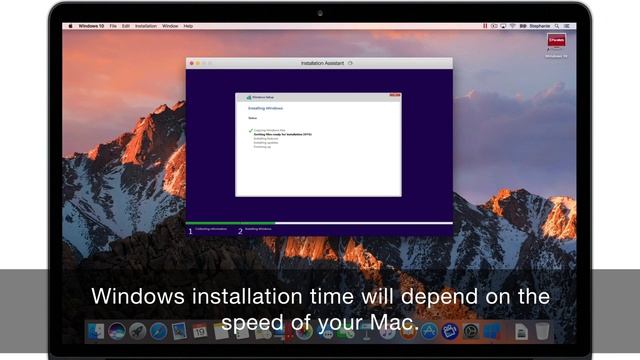Click step 1 Collecting information label
640x360 pixels.
click(211, 229)
